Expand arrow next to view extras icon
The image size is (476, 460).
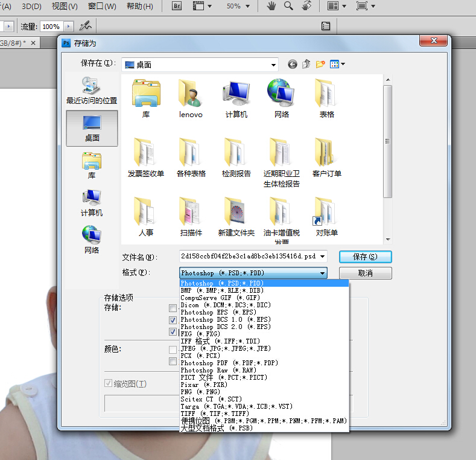pyautogui.click(x=209, y=6)
